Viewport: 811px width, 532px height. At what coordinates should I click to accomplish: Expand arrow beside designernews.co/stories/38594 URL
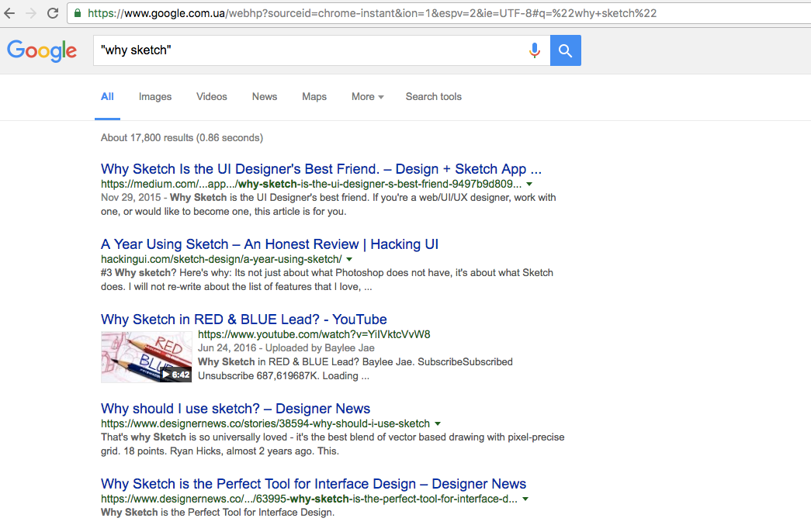tap(438, 424)
